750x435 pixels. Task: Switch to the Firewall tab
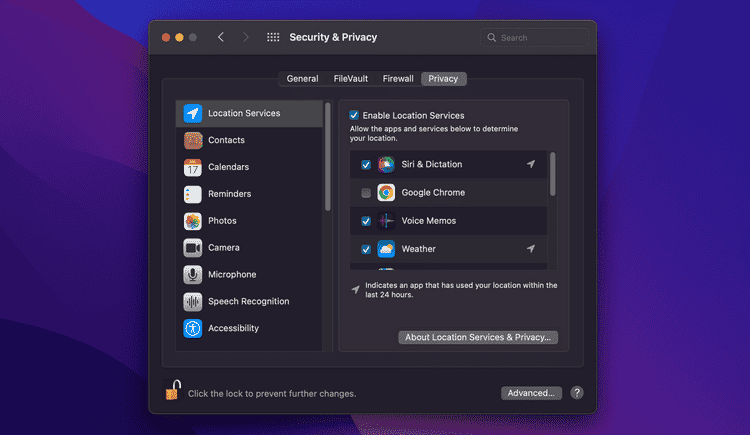pyautogui.click(x=398, y=79)
